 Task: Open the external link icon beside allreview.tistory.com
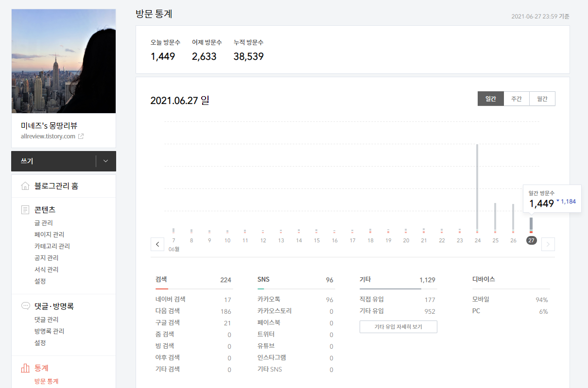coord(81,136)
